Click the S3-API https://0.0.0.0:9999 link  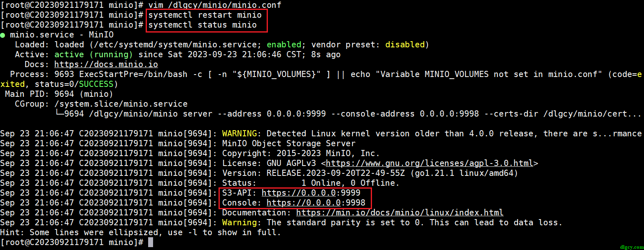(311, 193)
